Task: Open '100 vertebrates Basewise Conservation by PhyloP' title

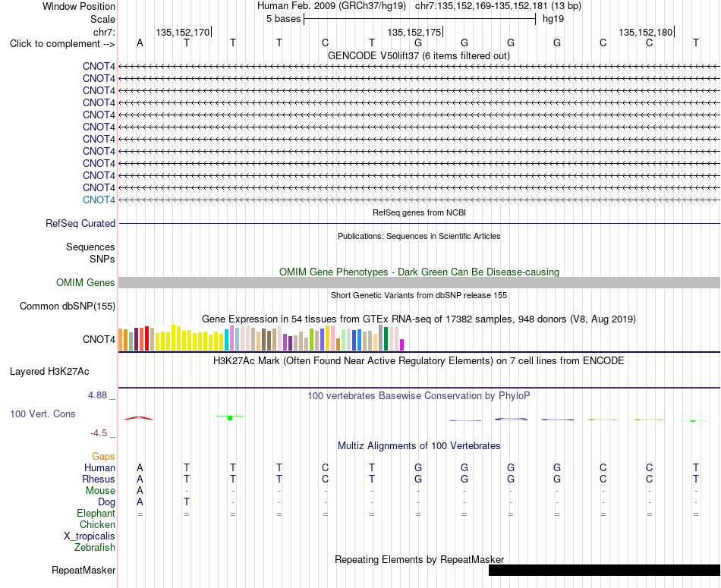Action: (419, 396)
